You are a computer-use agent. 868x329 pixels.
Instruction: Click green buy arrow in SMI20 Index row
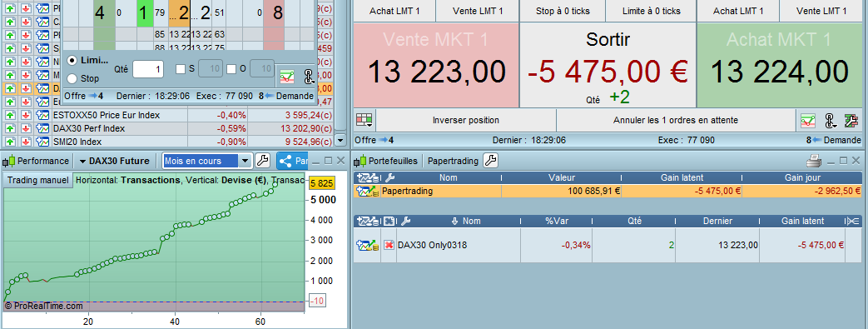click(x=11, y=142)
